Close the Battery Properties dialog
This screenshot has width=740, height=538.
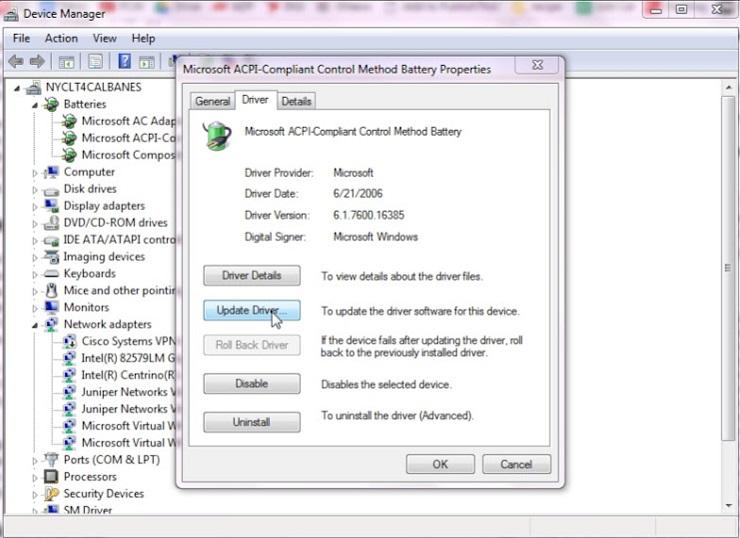pos(538,65)
